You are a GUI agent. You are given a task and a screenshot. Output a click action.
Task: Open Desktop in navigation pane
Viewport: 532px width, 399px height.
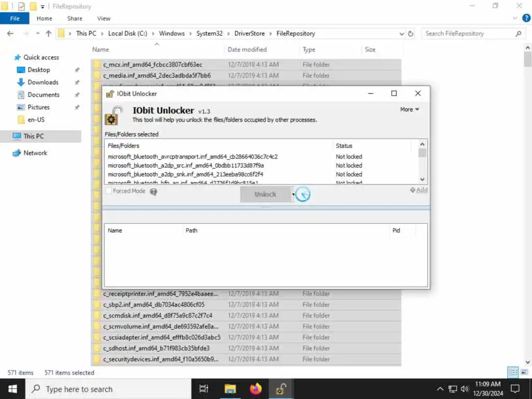coord(38,70)
